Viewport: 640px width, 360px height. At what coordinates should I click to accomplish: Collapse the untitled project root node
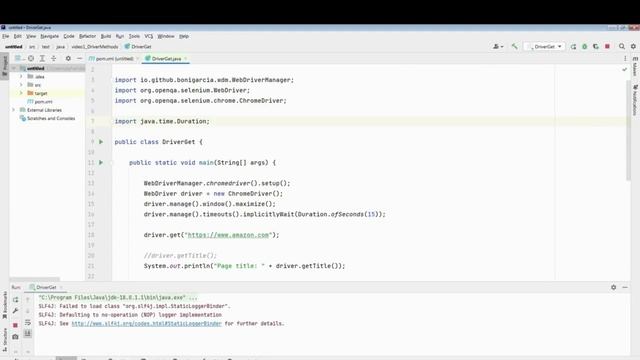14,68
